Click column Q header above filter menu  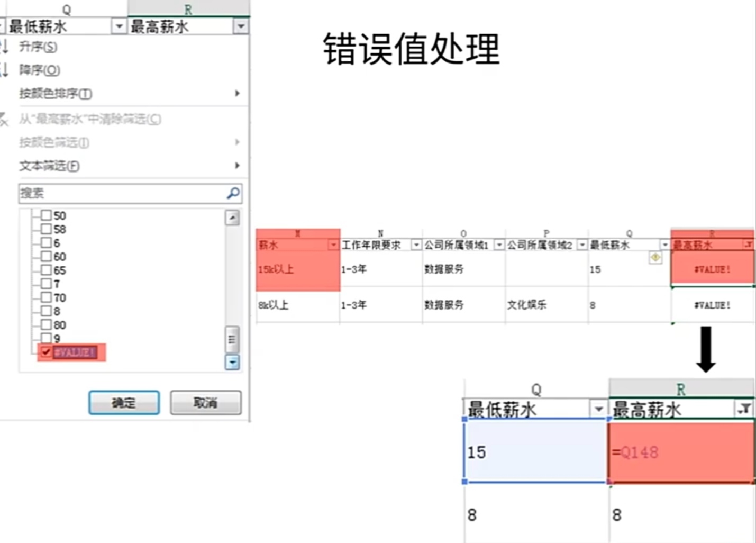(66, 9)
